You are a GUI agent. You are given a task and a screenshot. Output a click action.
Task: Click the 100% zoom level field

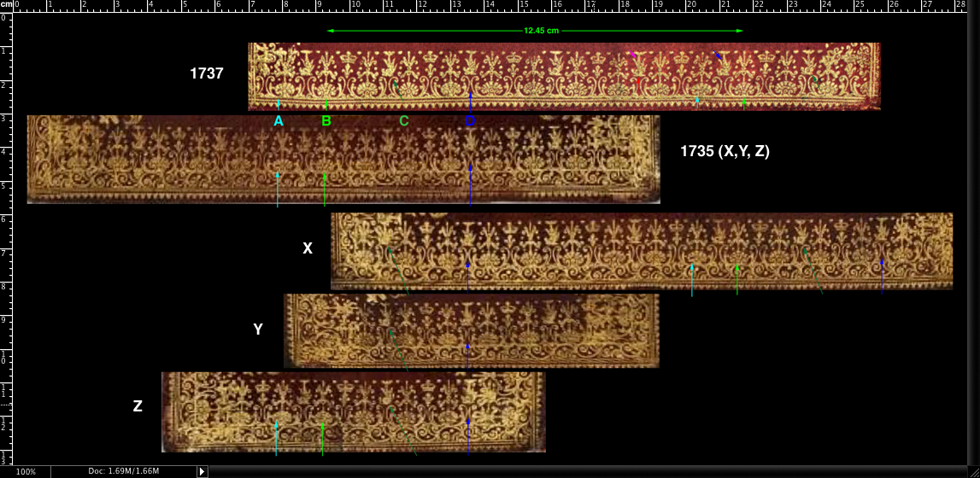[x=25, y=472]
